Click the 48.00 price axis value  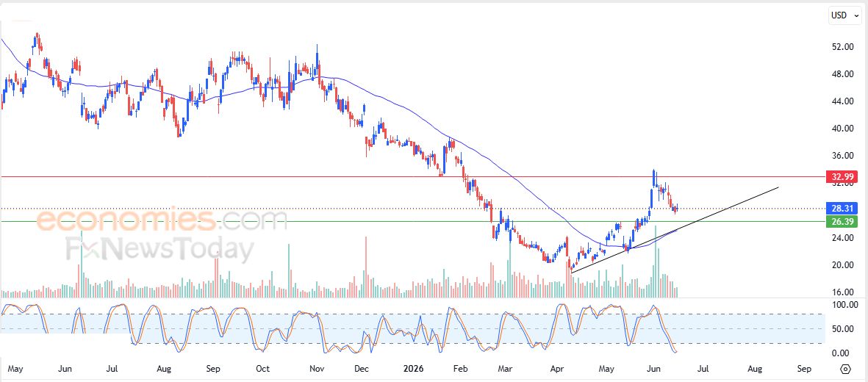pos(842,74)
